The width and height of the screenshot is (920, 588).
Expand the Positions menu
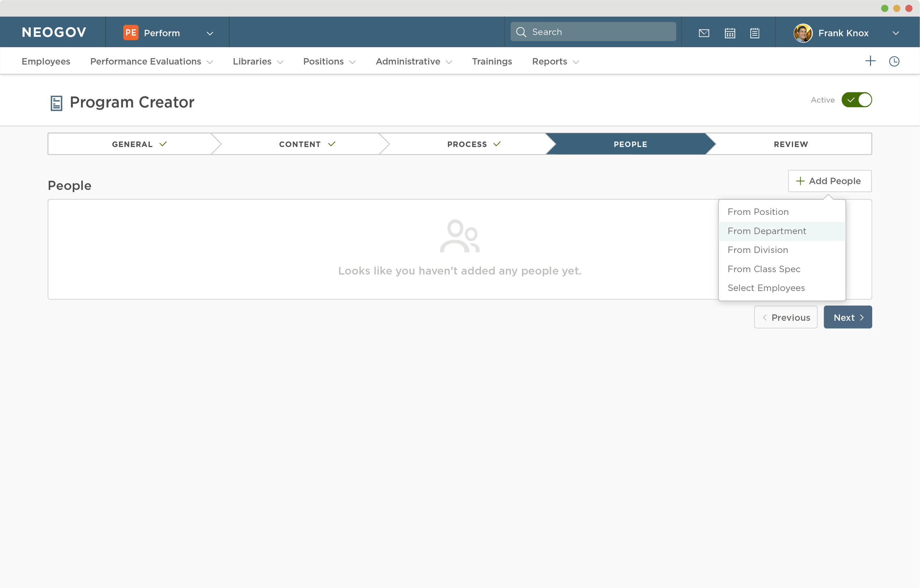click(329, 61)
